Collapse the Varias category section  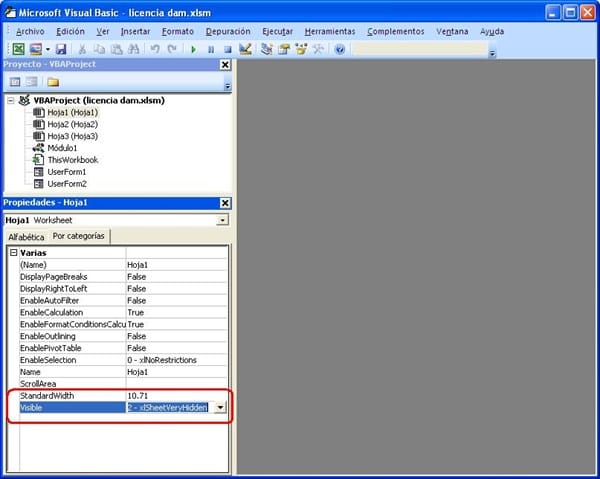point(13,253)
